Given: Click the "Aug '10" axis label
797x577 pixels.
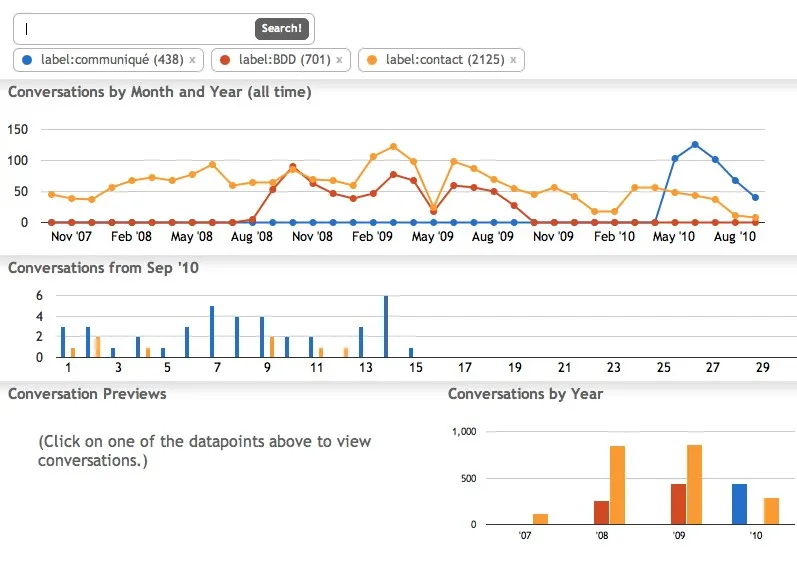Looking at the screenshot, I should point(734,236).
